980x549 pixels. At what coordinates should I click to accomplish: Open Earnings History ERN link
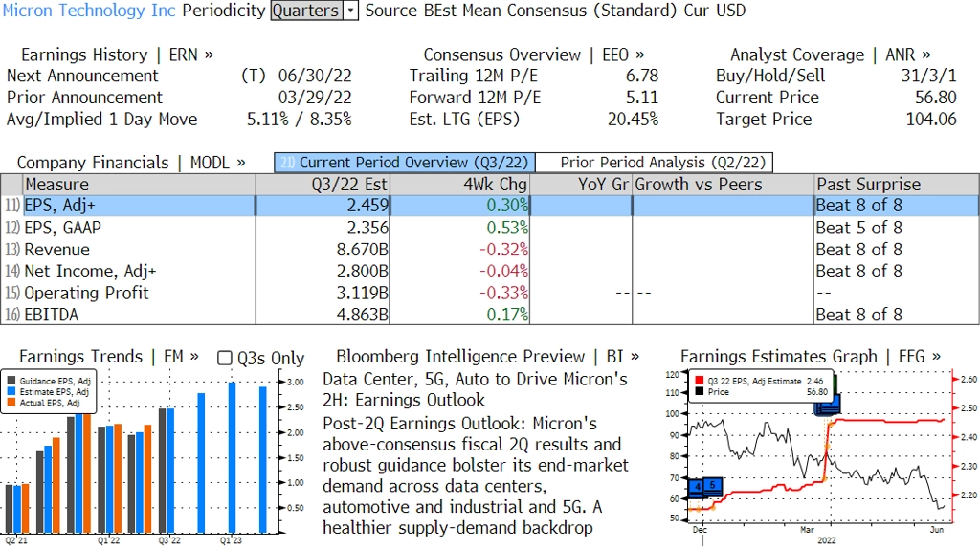coord(117,55)
